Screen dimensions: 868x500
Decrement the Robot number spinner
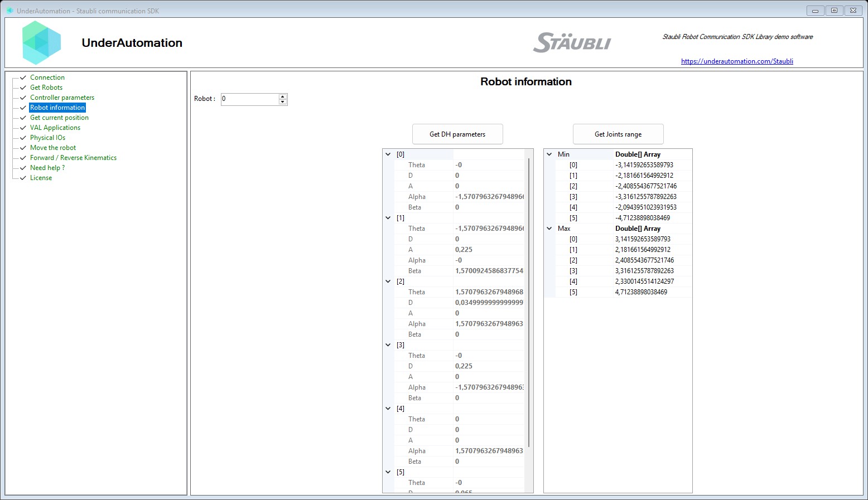pyautogui.click(x=283, y=102)
